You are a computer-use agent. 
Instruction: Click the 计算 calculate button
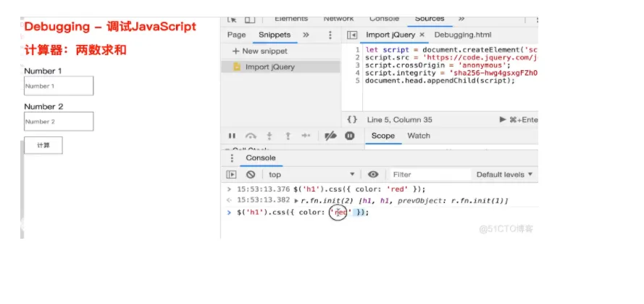(43, 145)
